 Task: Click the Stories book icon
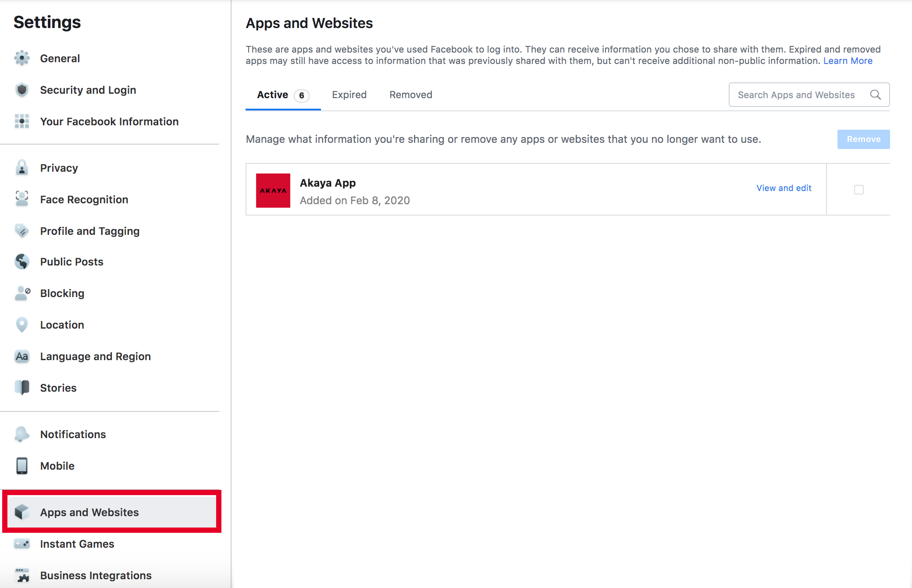21,388
